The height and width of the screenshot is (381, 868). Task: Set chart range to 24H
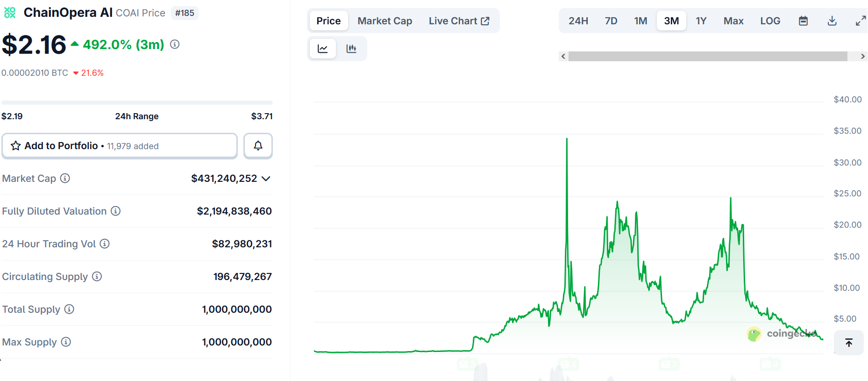[x=578, y=21]
